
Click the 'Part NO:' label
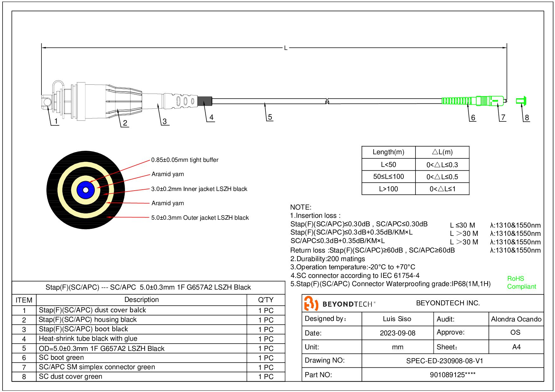318,375
